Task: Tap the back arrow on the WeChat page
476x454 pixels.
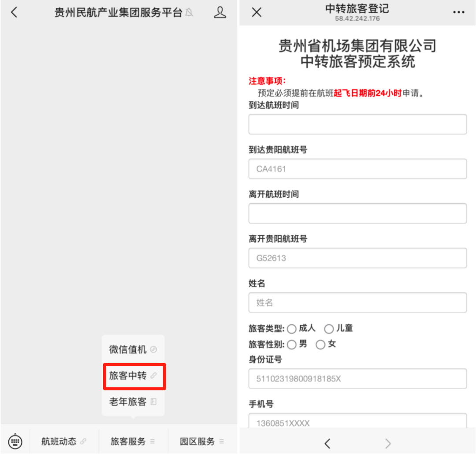Action: (14, 12)
